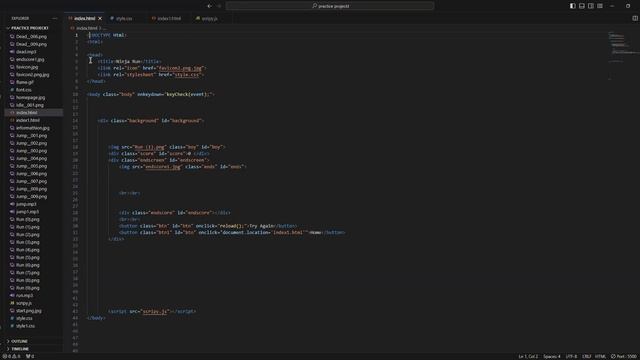Open flame.gif in Explorer

(x=25, y=82)
